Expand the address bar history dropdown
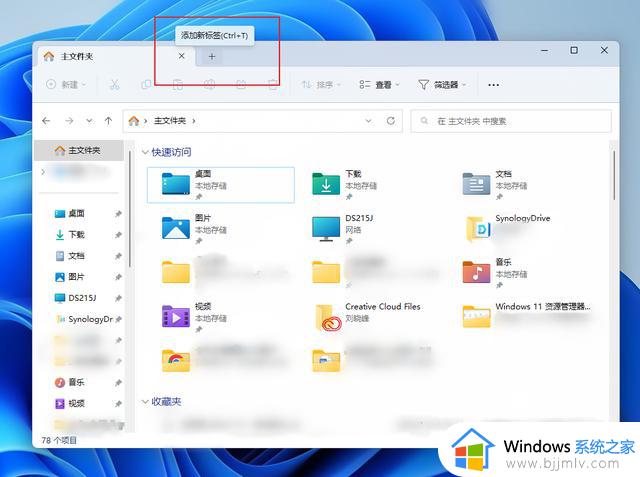 coord(369,121)
